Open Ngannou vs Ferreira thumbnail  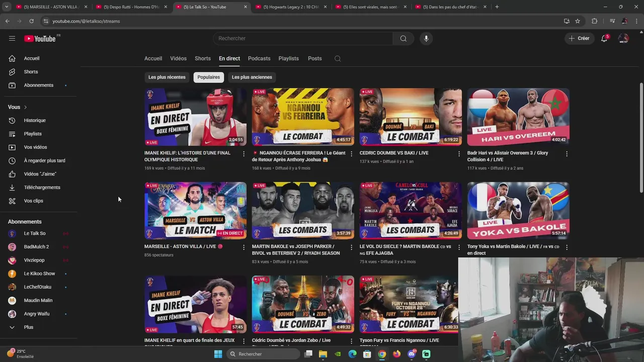pos(303,117)
